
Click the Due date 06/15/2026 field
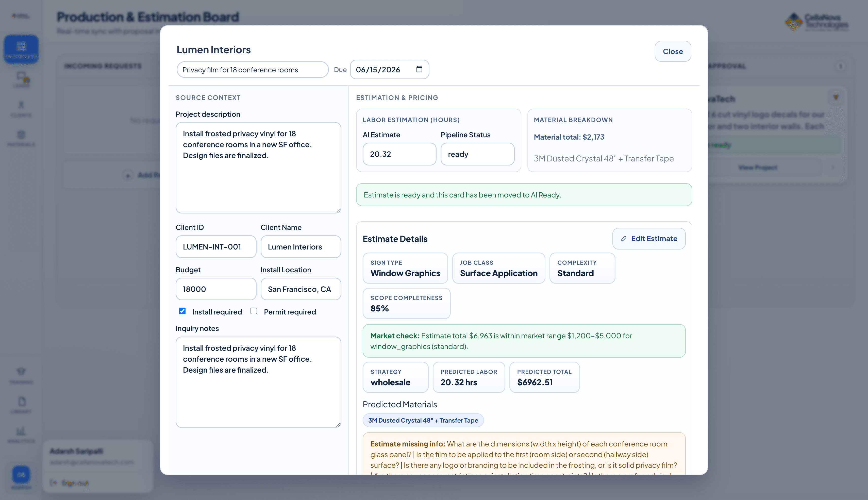[389, 69]
